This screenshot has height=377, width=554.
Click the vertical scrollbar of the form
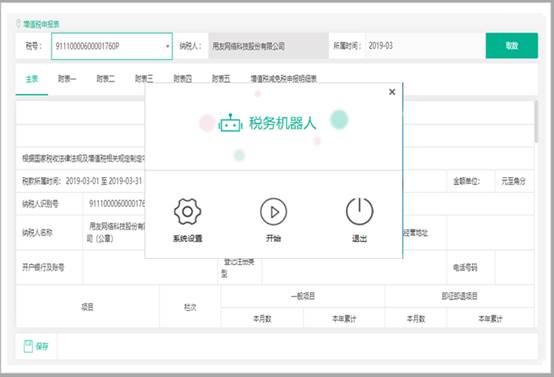tap(536, 122)
